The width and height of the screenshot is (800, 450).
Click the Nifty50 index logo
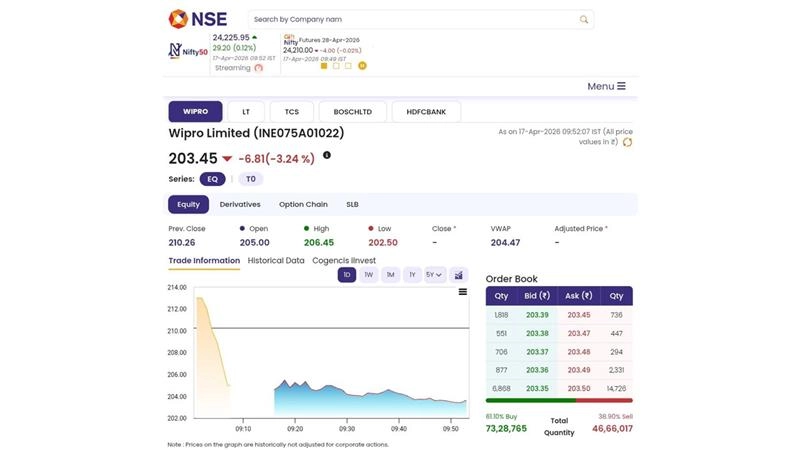[x=187, y=50]
